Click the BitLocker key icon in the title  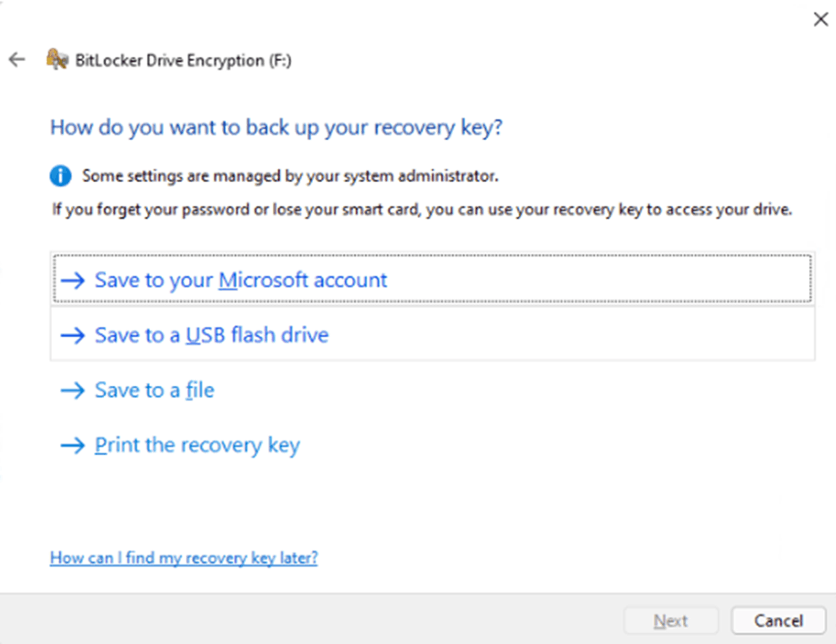click(x=56, y=59)
